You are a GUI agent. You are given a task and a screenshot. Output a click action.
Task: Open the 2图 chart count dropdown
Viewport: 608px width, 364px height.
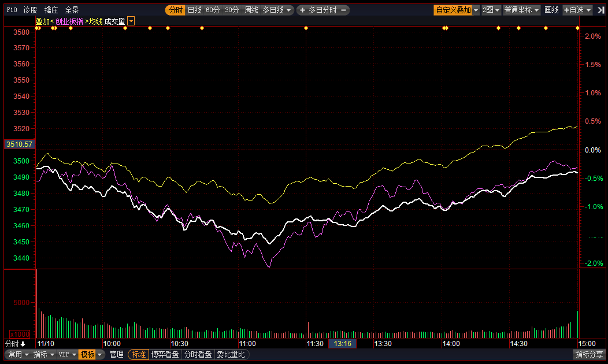tap(491, 10)
